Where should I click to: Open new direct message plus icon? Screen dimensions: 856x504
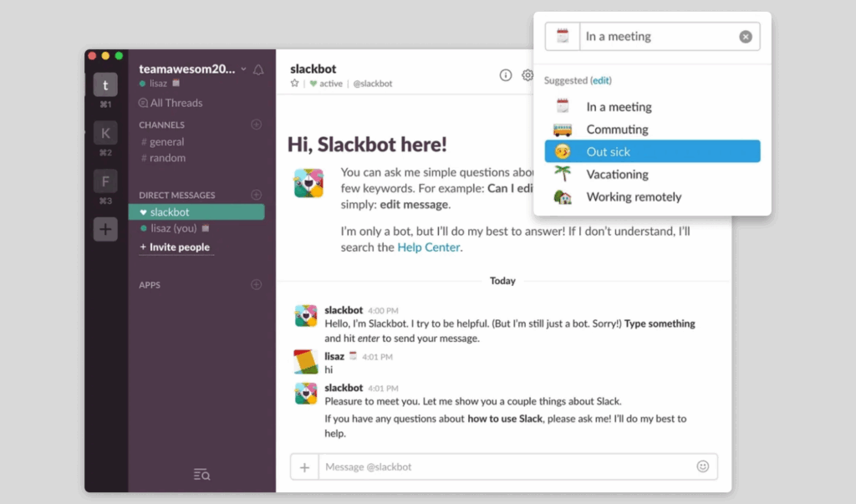(256, 195)
